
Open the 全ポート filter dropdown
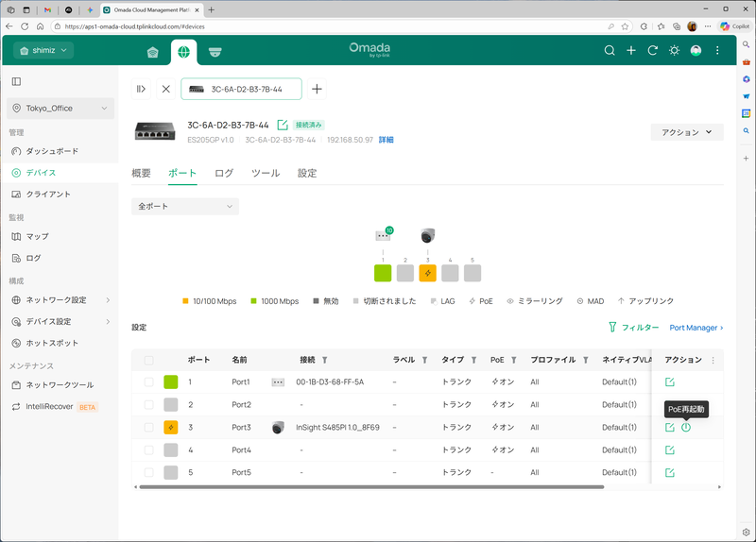(185, 206)
